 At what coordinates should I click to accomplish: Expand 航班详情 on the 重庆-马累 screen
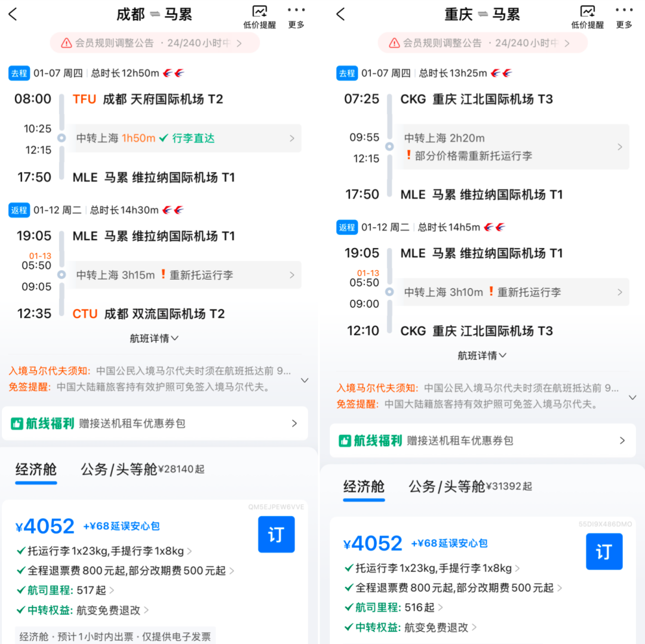point(482,355)
